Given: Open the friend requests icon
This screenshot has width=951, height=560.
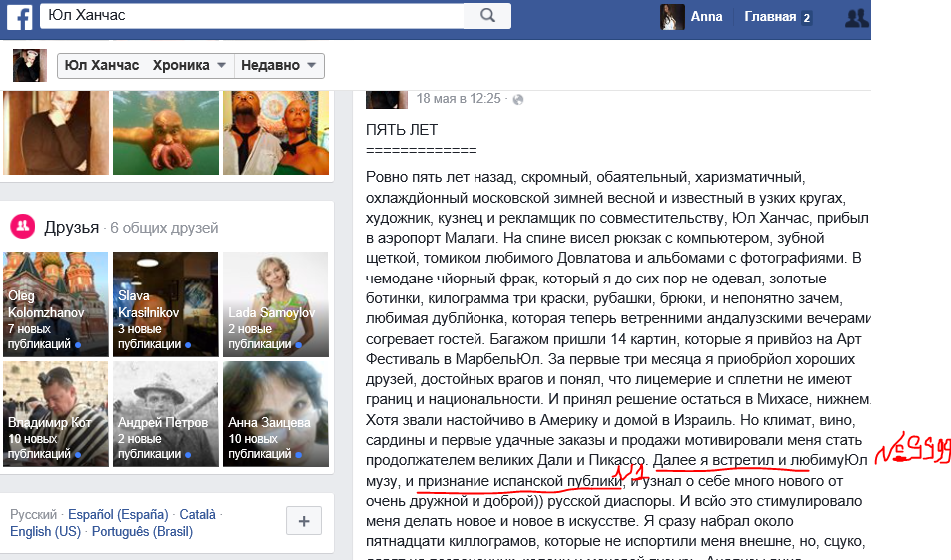Looking at the screenshot, I should pyautogui.click(x=857, y=18).
